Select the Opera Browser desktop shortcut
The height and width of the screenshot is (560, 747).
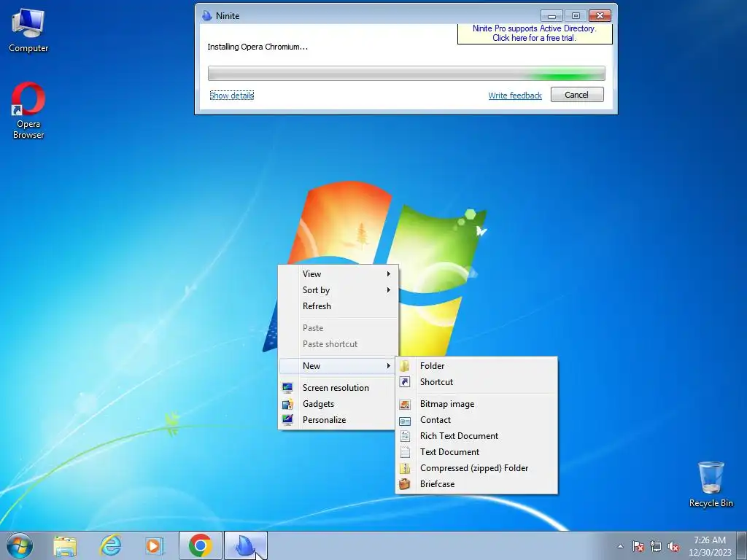tap(28, 111)
